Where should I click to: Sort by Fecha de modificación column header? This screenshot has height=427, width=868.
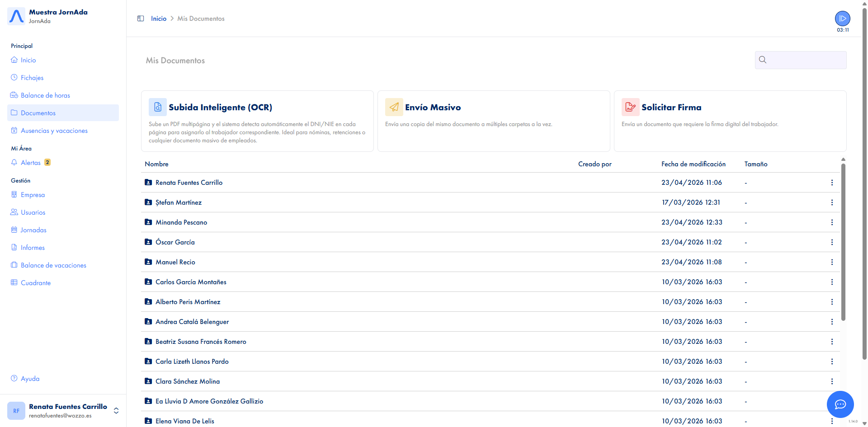(693, 164)
